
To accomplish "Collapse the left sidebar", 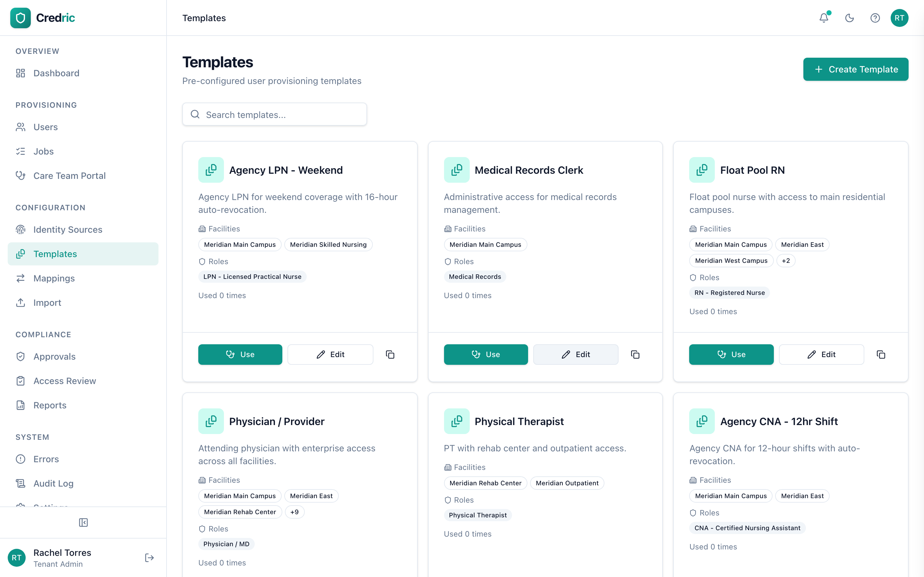I will coord(83,523).
